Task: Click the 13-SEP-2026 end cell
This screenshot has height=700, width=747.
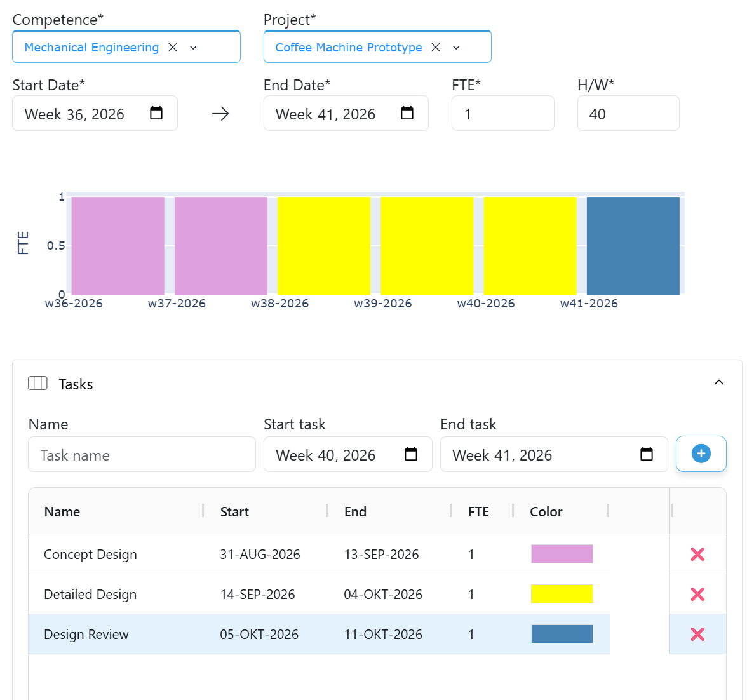Action: pos(382,555)
